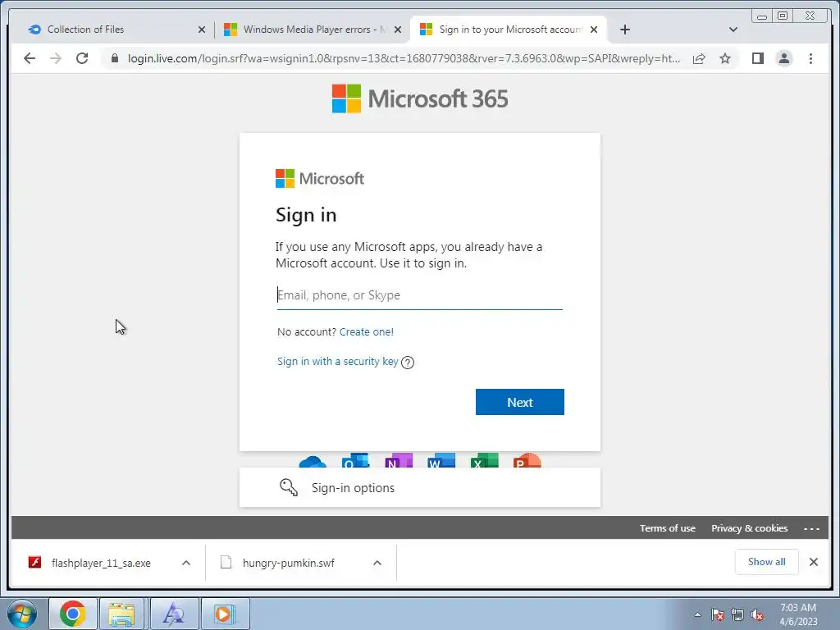
Task: Open the browser side panel
Action: 757,58
